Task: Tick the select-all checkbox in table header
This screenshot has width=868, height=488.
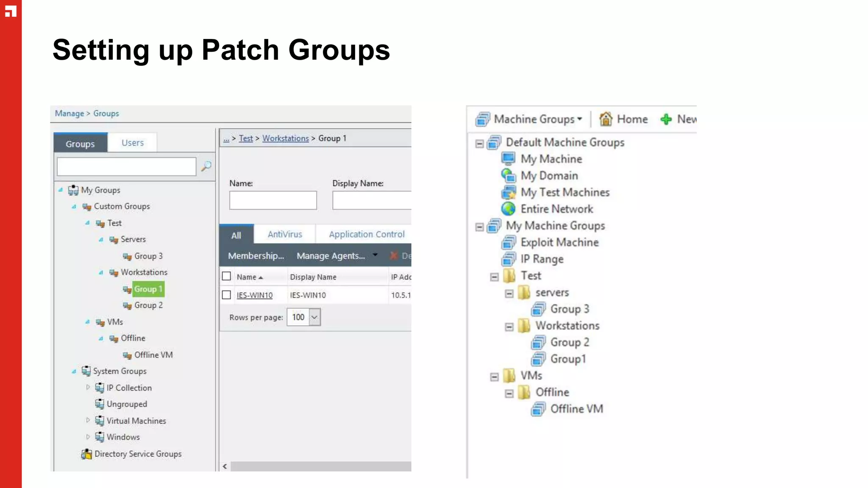Action: pos(226,276)
